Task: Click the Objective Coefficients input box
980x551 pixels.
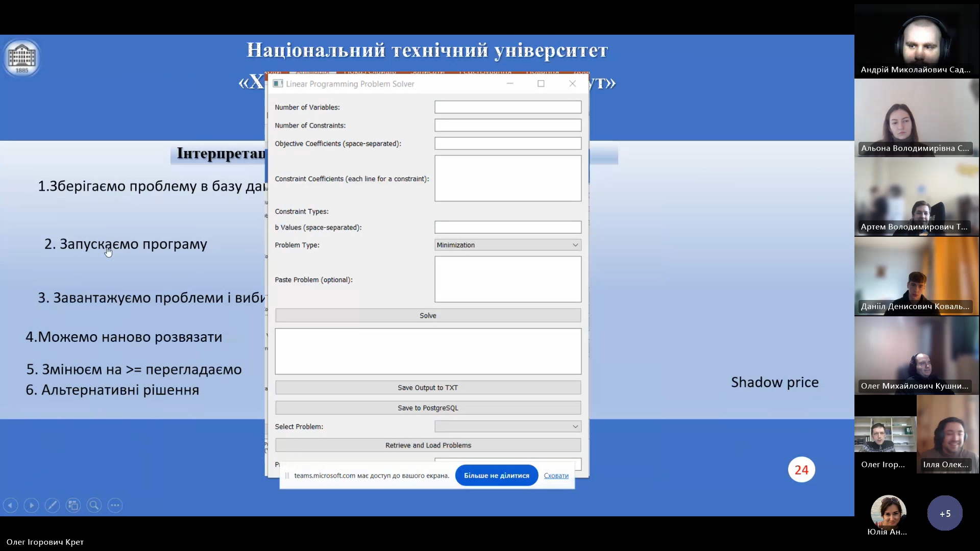Action: tap(507, 143)
